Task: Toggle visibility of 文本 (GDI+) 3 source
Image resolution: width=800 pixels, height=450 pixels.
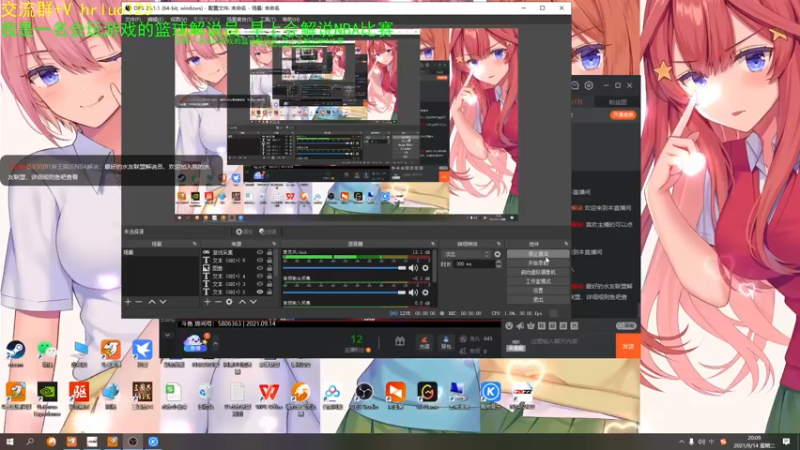Action: (x=260, y=284)
